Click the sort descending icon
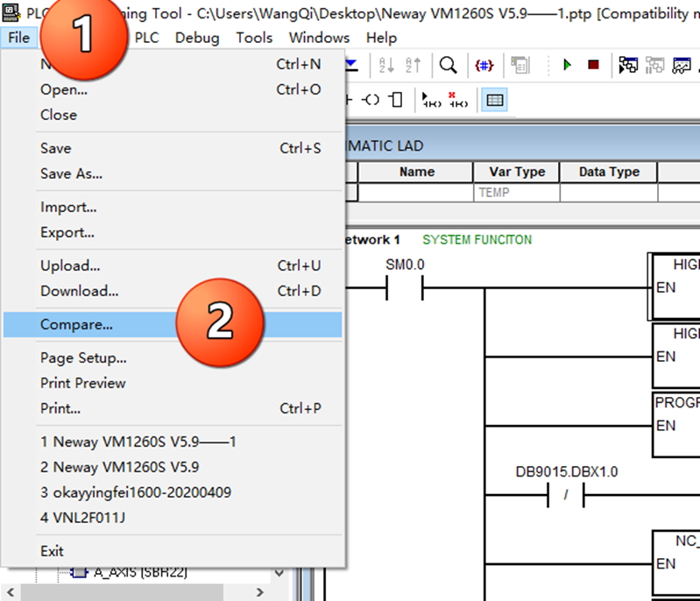This screenshot has height=601, width=700. coord(413,65)
